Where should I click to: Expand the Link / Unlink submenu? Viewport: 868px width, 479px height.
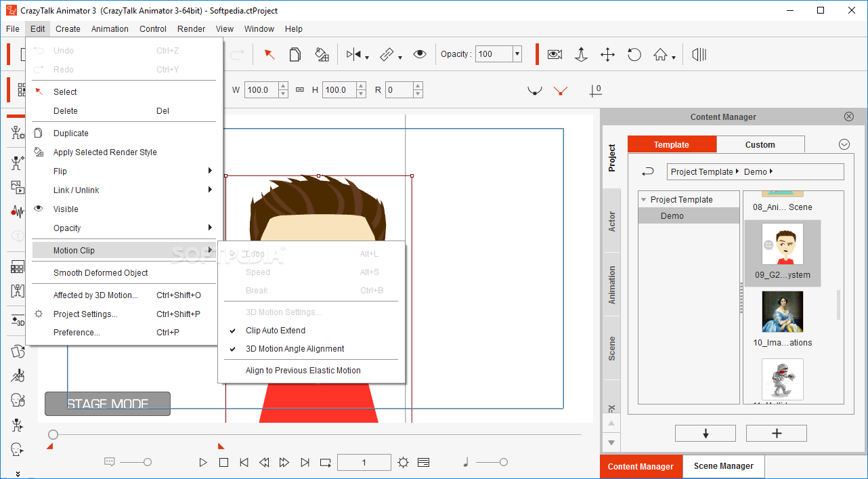pos(211,190)
